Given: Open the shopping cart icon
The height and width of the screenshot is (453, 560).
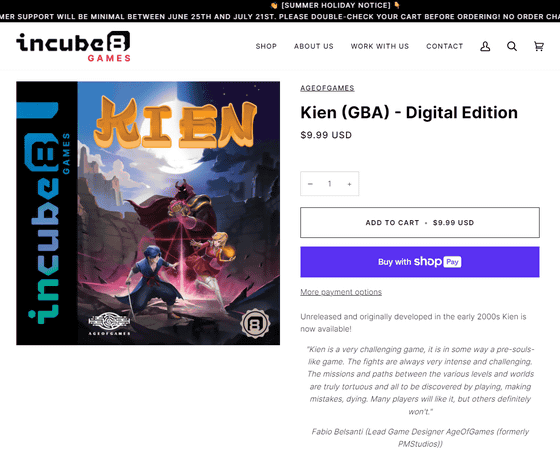Looking at the screenshot, I should pos(539,46).
